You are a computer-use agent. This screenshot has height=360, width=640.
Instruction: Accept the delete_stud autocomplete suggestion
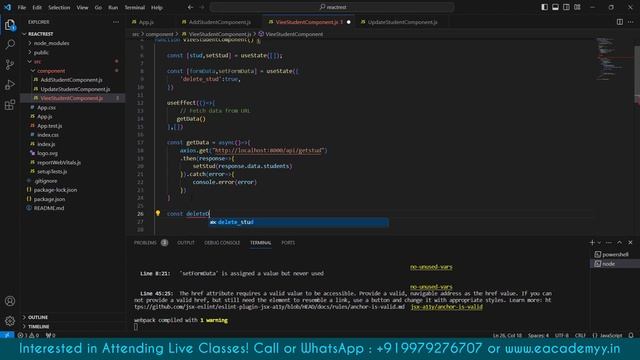tap(299, 222)
